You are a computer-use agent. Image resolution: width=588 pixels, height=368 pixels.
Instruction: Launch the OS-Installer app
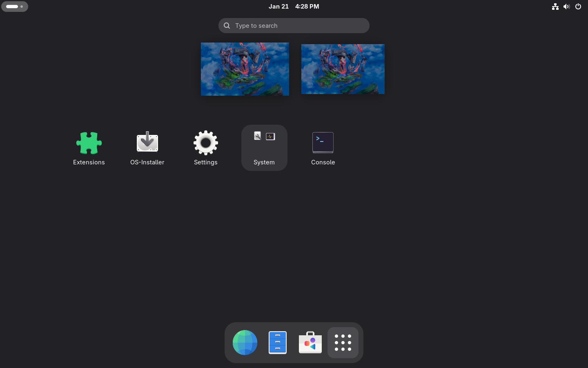coord(147,143)
